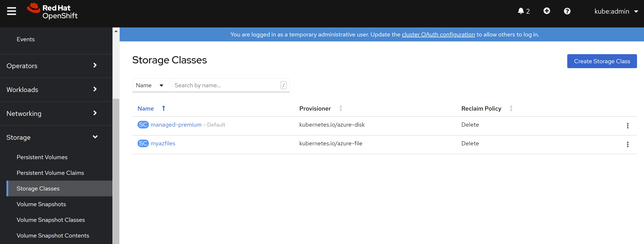
Task: Open the kebab menu for myazfiles
Action: (627, 144)
